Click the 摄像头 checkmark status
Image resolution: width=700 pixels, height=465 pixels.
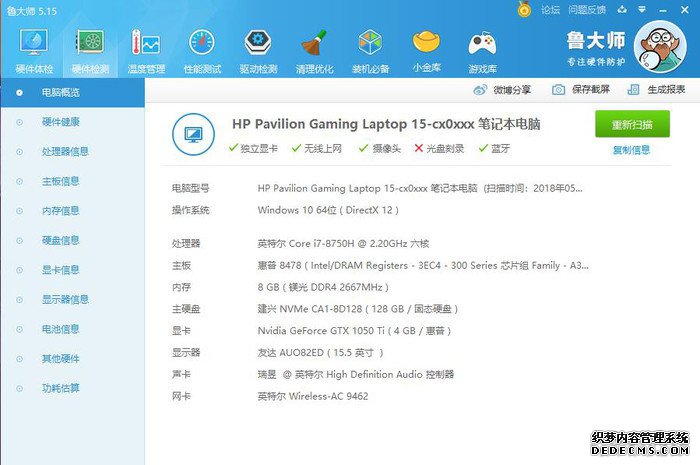380,148
